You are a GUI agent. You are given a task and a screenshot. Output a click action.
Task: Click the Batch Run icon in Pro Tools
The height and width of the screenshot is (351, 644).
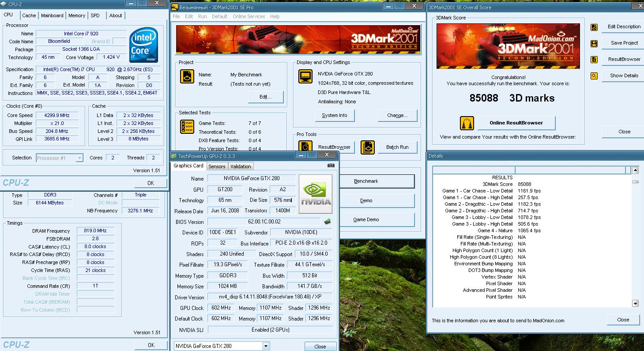368,147
